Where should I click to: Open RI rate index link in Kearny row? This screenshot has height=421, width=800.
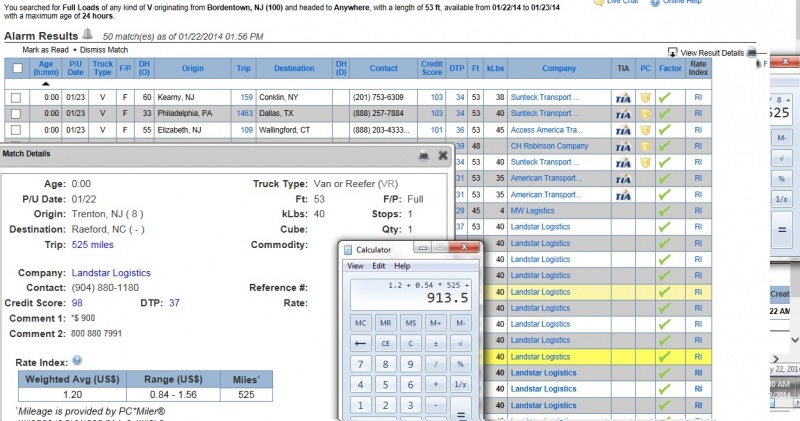click(698, 97)
